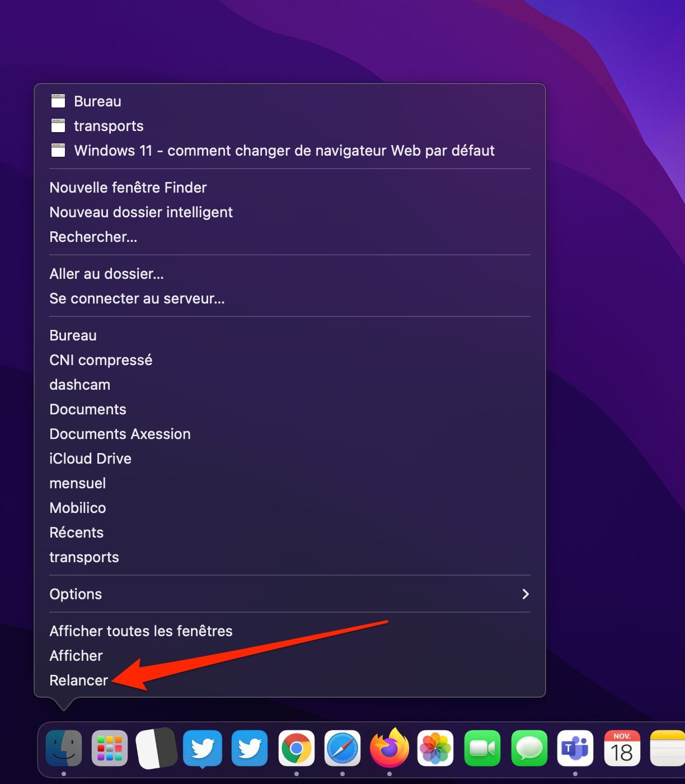Open the Twitter icon with the speech-bubble tail
Image resolution: width=685 pixels, height=784 pixels.
point(203,749)
